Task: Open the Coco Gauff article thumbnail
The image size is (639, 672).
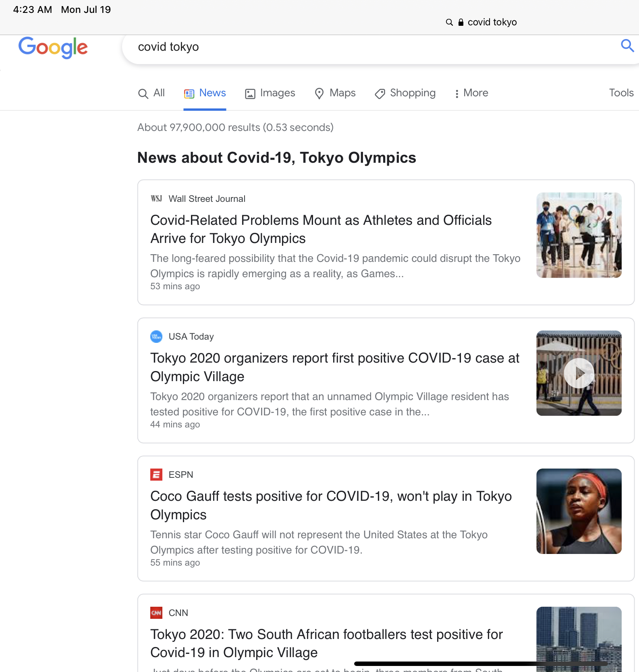Action: click(x=579, y=511)
